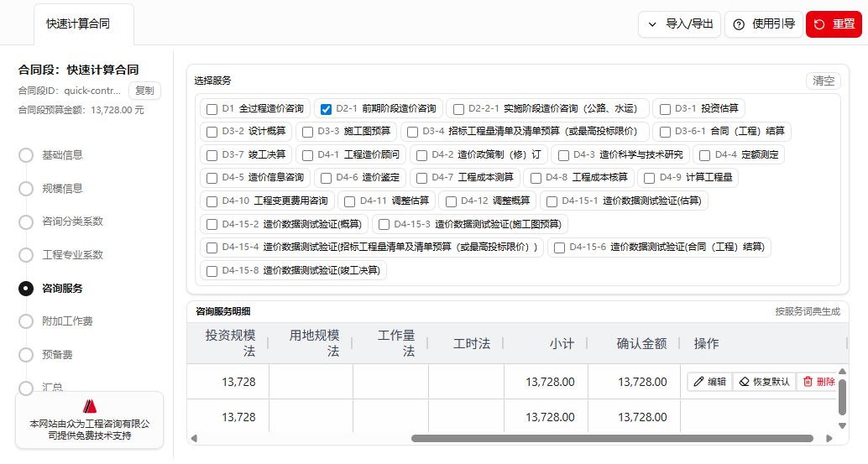The height and width of the screenshot is (464, 868).
Task: Click the 按服务词典生成 link
Action: coord(807,311)
